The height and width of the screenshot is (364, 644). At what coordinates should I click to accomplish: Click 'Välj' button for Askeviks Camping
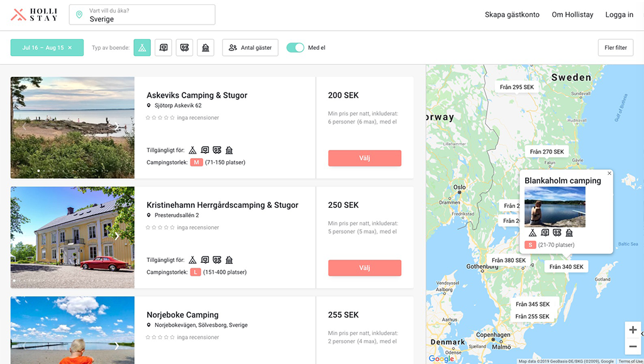click(365, 158)
